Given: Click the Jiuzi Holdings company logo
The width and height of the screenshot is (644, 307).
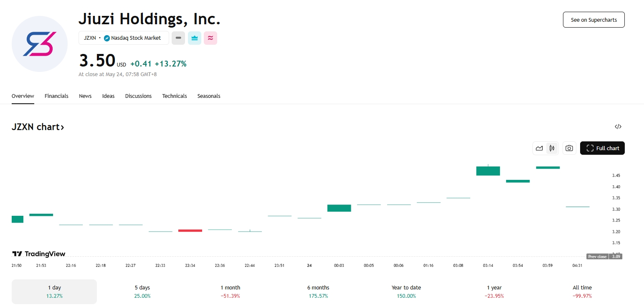Looking at the screenshot, I should coord(40,44).
